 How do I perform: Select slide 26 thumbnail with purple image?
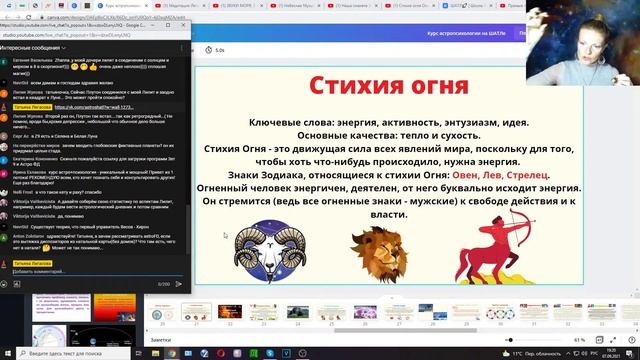[x=365, y=312]
